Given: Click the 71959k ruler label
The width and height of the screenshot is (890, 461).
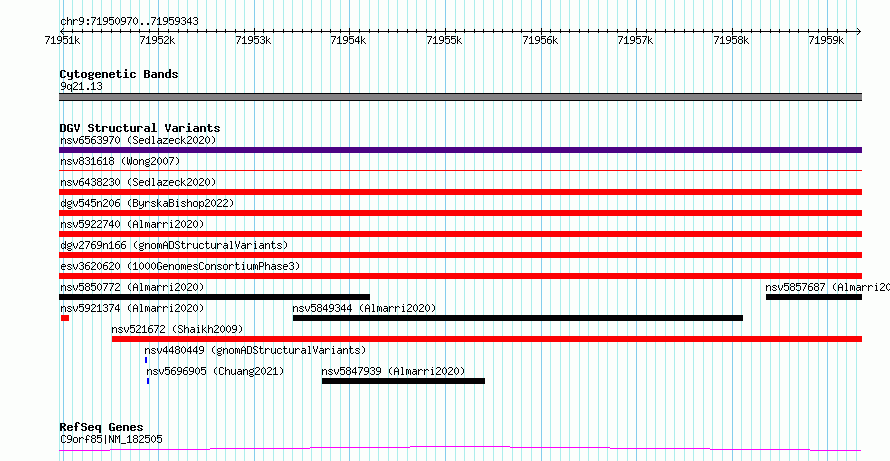Looking at the screenshot, I should pos(827,40).
